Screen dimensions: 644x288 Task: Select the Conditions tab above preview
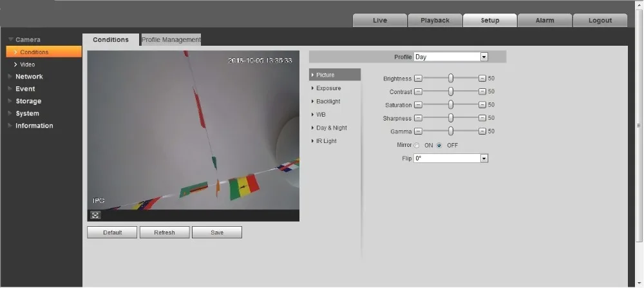tap(111, 40)
